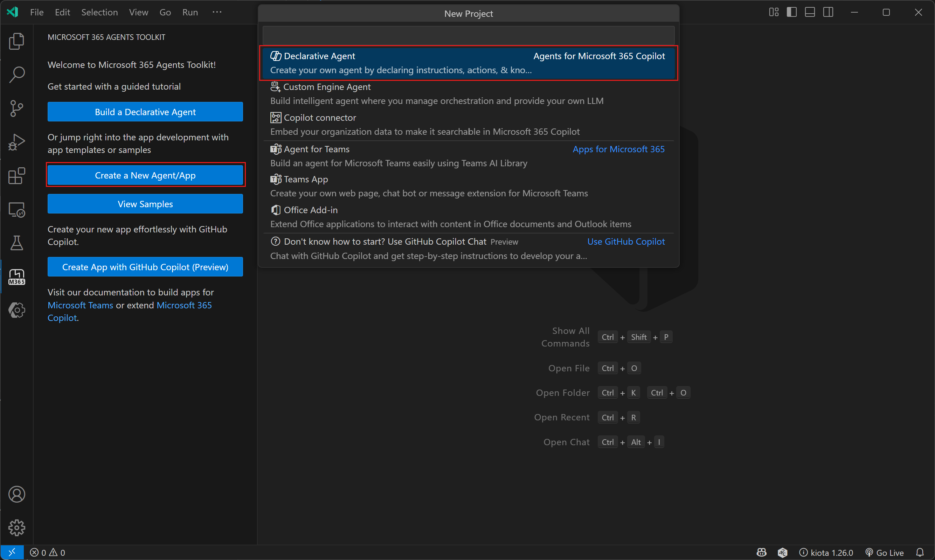Open Run and Debug view
This screenshot has width=935, height=560.
pos(16,142)
